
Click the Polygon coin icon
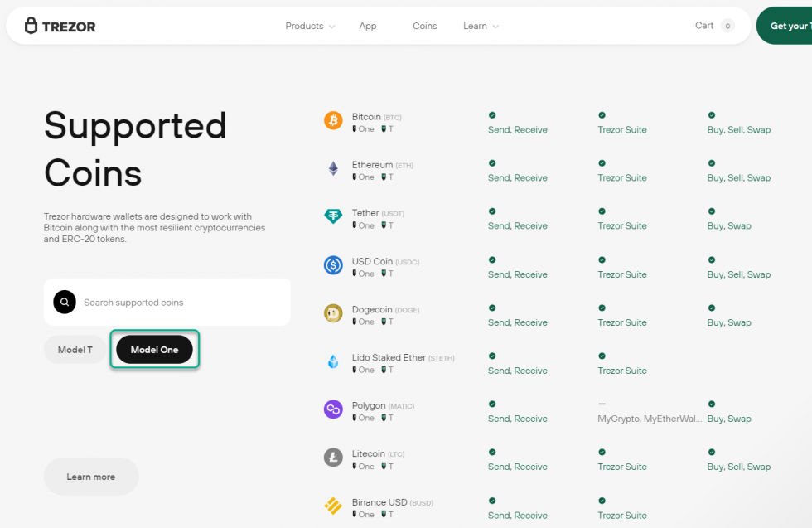tap(333, 409)
